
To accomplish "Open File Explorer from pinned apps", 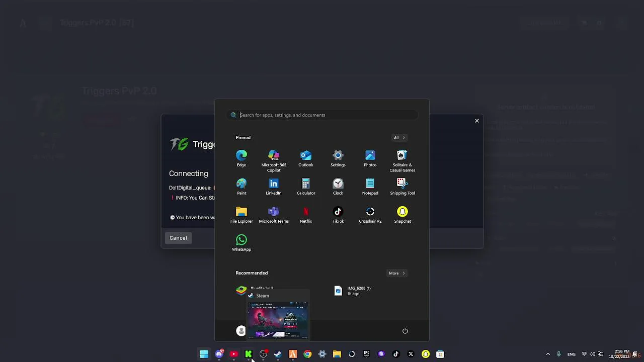I will [242, 214].
